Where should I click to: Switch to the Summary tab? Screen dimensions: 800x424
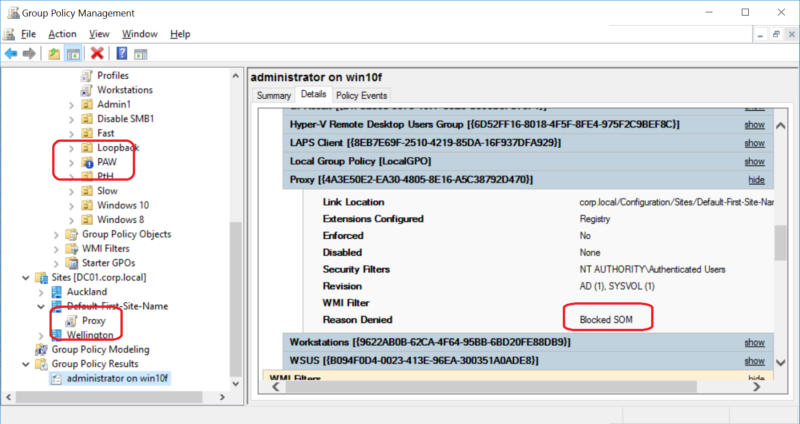pyautogui.click(x=273, y=95)
